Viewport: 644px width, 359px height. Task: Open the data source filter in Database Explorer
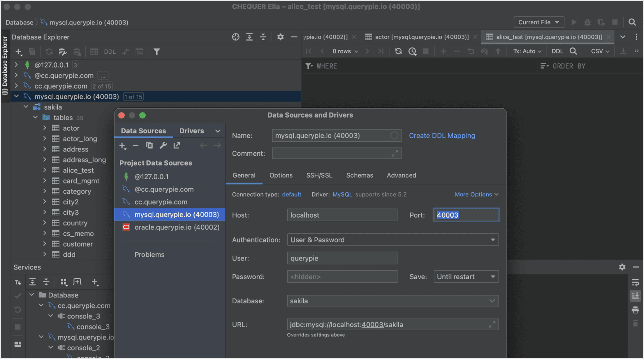coord(157,51)
